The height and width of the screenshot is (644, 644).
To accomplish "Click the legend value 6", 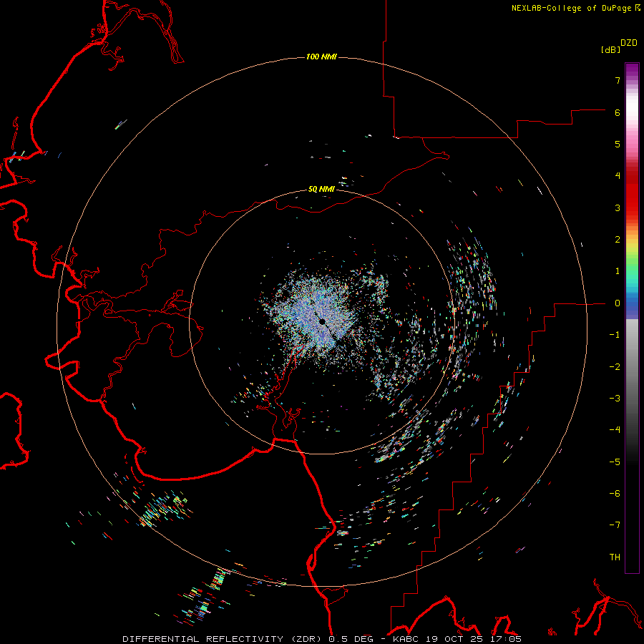I will [x=618, y=112].
